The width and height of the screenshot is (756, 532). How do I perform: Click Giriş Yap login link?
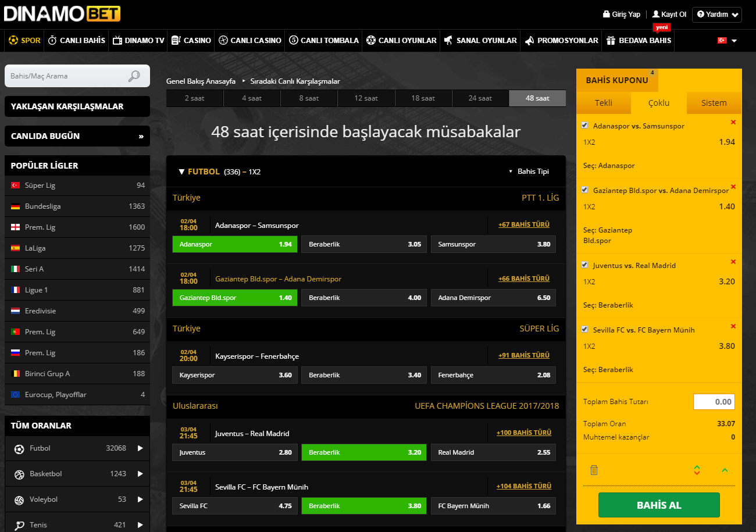[622, 15]
